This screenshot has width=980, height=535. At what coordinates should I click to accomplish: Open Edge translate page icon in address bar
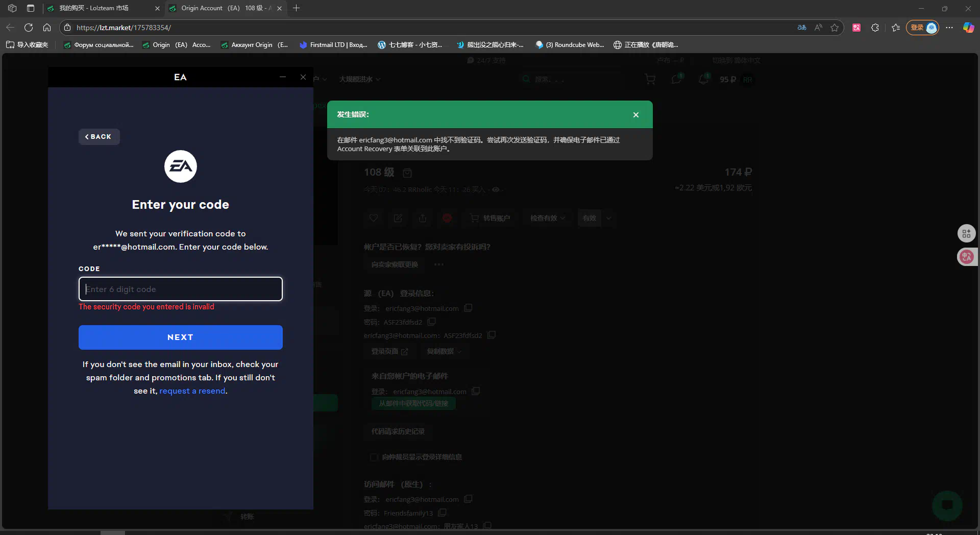[x=802, y=28]
